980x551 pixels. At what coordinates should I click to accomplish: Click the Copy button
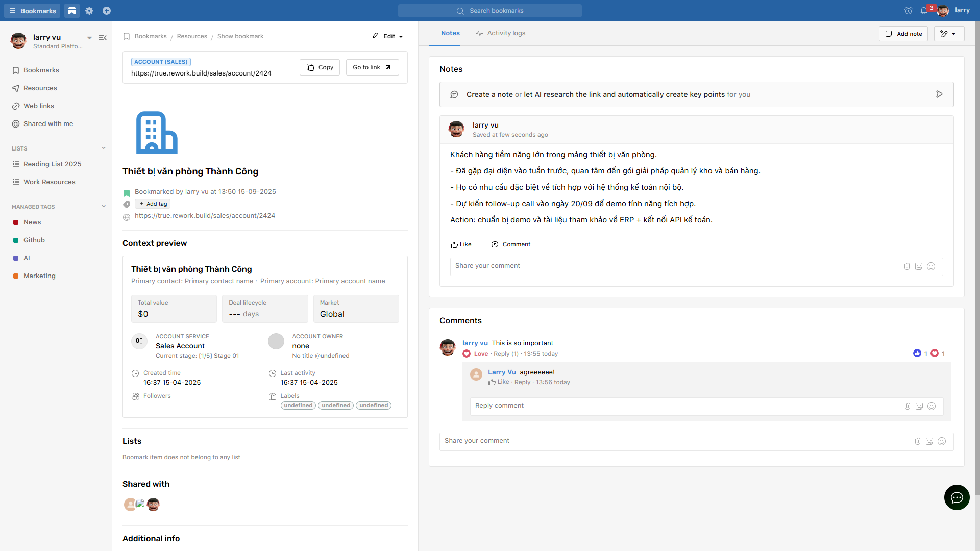320,67
